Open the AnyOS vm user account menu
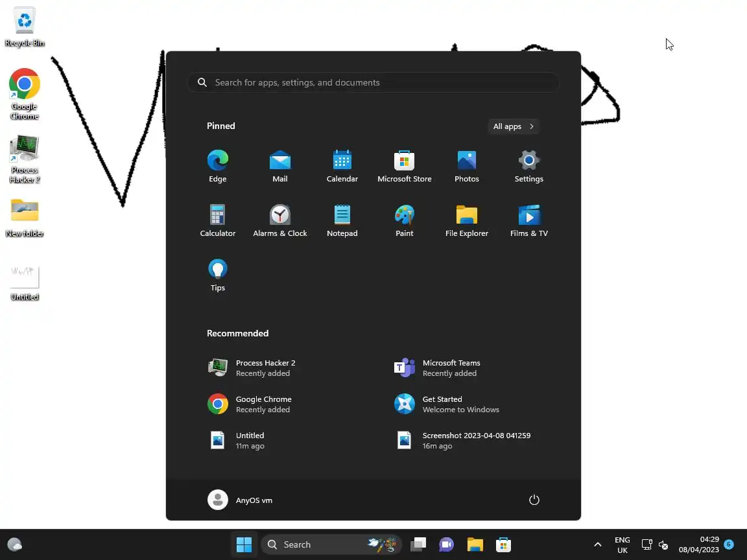Image resolution: width=747 pixels, height=560 pixels. (241, 500)
